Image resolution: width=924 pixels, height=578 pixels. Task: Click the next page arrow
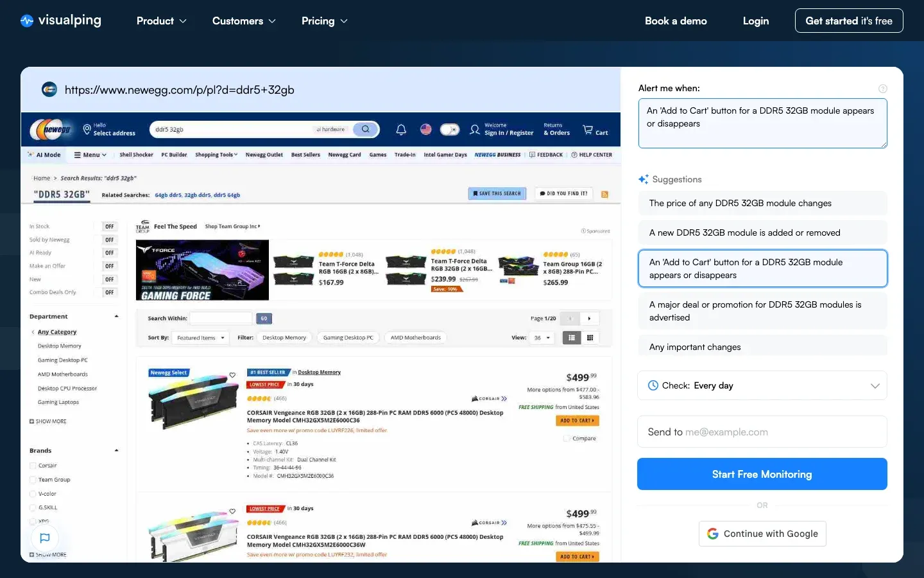pos(590,319)
